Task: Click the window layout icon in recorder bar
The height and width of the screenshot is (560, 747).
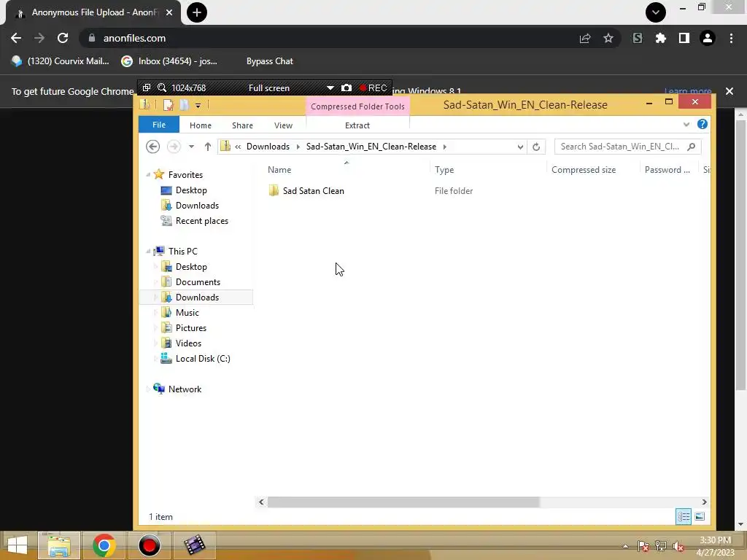Action: [147, 87]
